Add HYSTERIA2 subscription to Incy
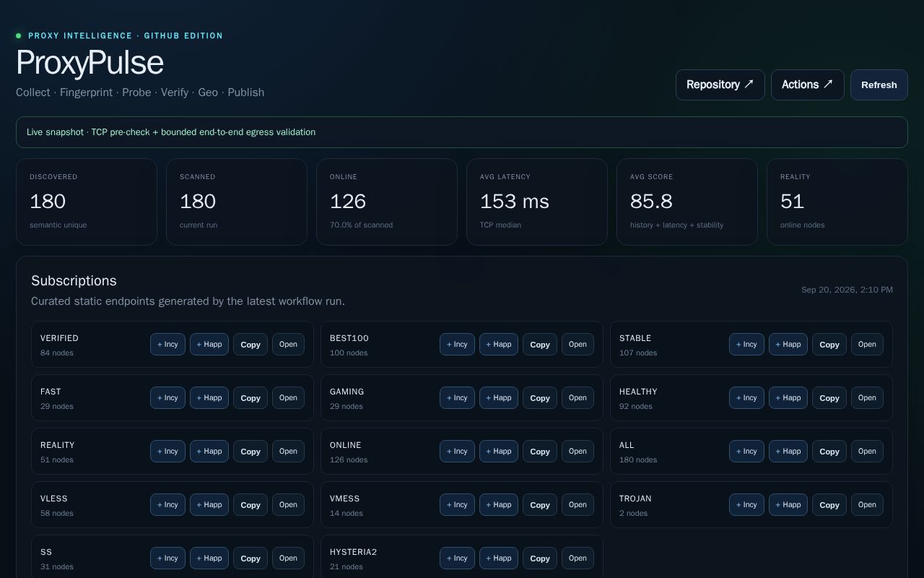Screen dimensions: 924x578 pos(457,558)
